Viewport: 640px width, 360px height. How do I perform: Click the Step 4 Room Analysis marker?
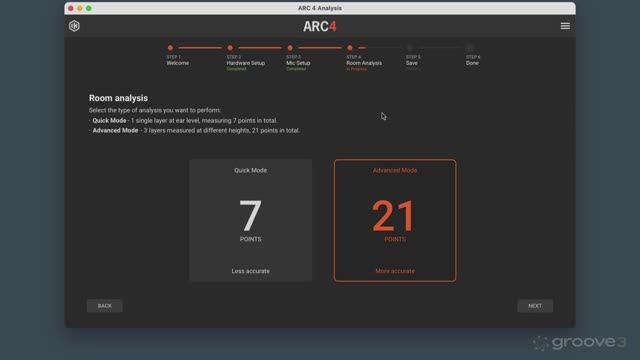350,48
